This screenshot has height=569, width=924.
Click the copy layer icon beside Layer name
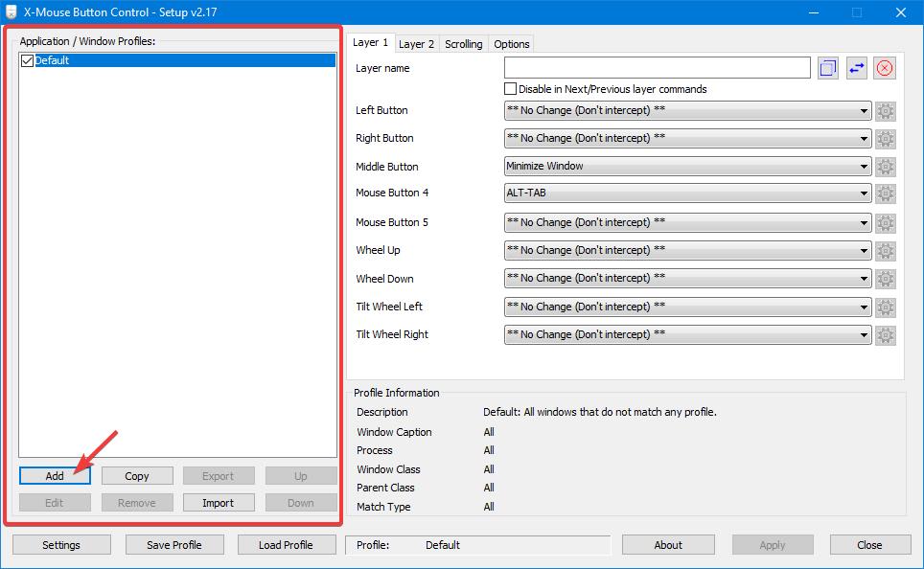pyautogui.click(x=827, y=68)
